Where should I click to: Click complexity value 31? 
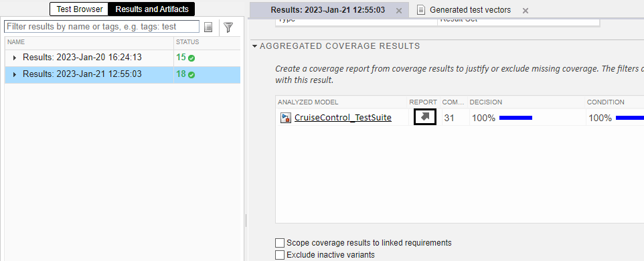click(449, 118)
